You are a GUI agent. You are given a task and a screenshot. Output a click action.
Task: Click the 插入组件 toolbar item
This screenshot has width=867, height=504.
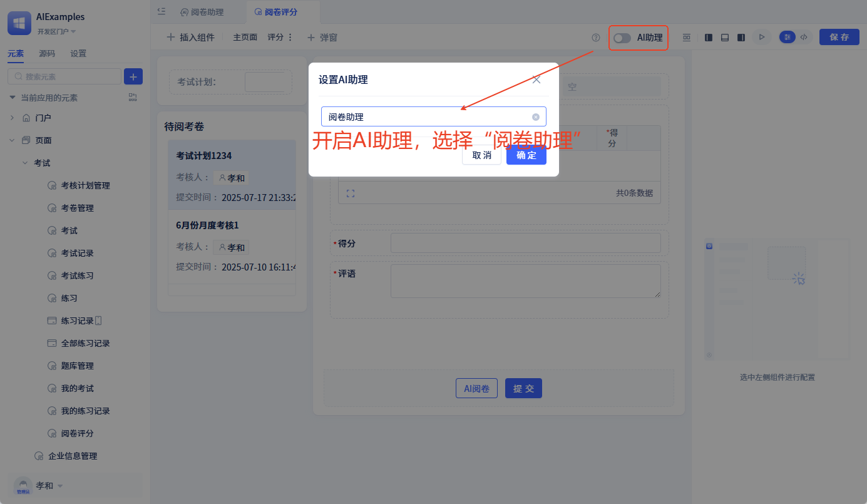point(190,38)
